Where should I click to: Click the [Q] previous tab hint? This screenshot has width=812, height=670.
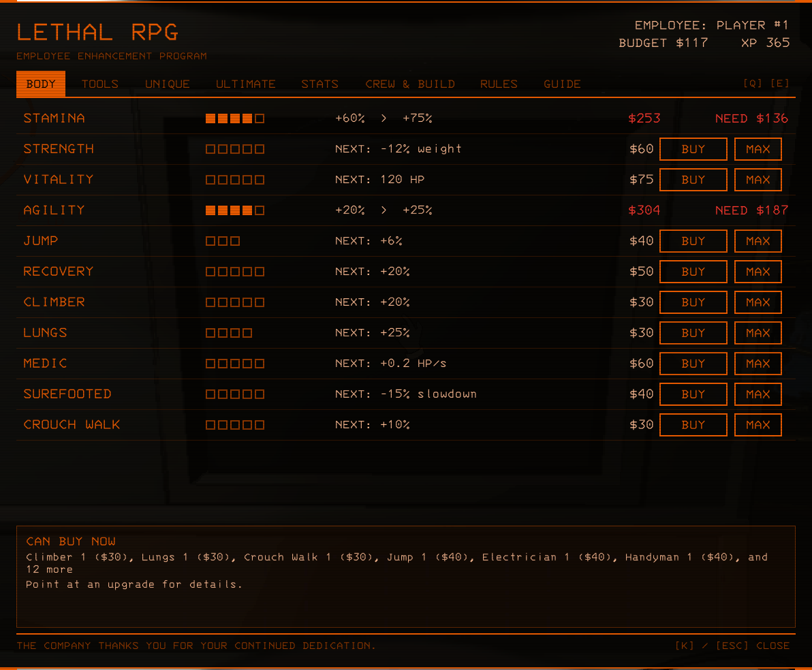753,83
